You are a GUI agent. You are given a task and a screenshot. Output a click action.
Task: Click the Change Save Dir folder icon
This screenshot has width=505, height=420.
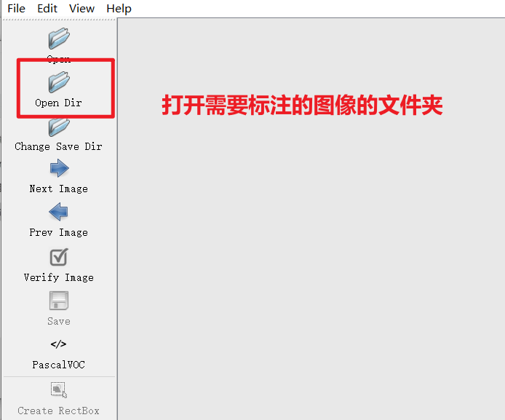tap(59, 127)
